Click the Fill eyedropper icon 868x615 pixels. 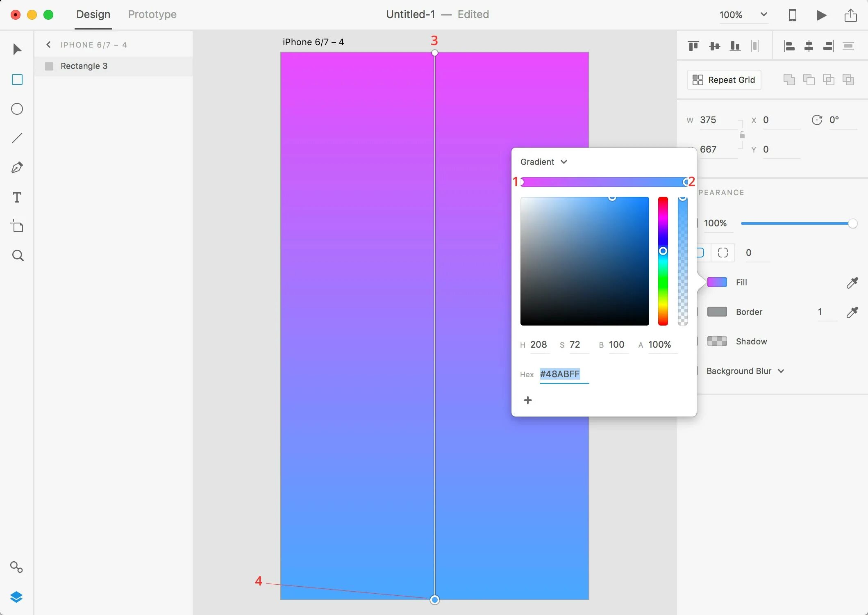click(x=852, y=282)
